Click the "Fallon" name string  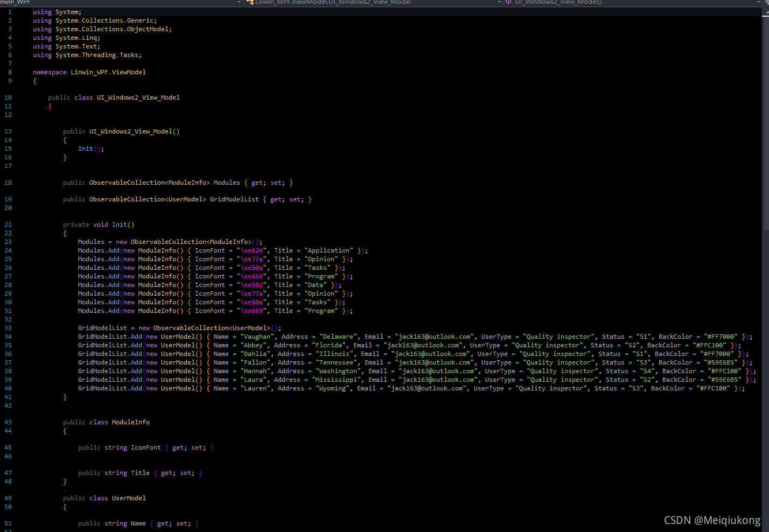254,362
